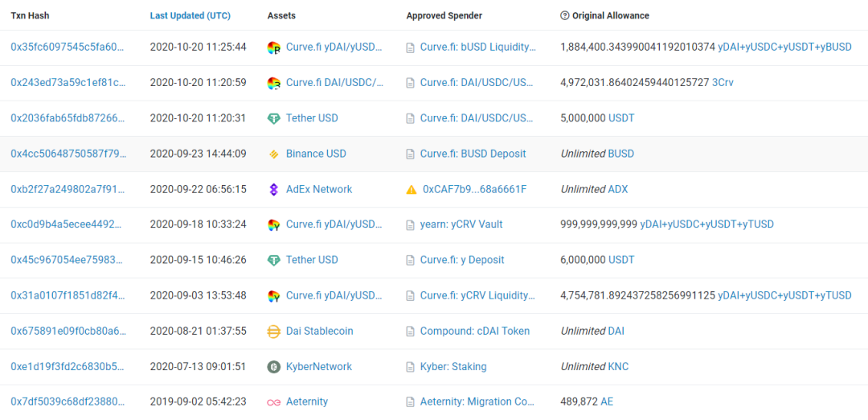The image size is (868, 420).
Task: Click the AE allowance token link
Action: click(x=607, y=401)
